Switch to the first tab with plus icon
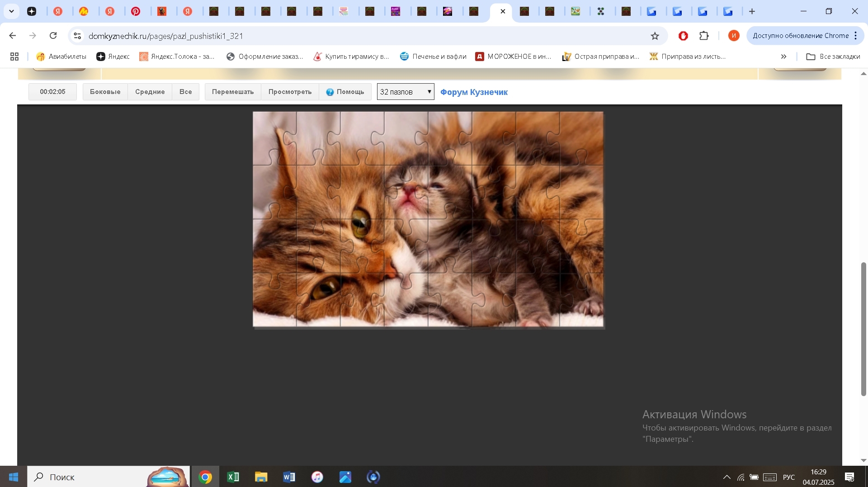This screenshot has height=487, width=868. (32, 11)
